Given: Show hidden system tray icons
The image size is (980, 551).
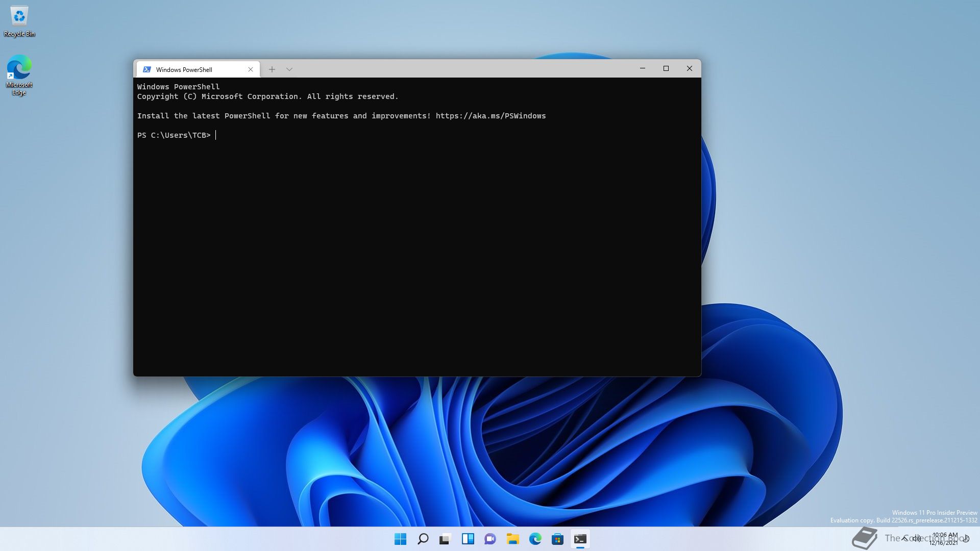Looking at the screenshot, I should pyautogui.click(x=904, y=538).
